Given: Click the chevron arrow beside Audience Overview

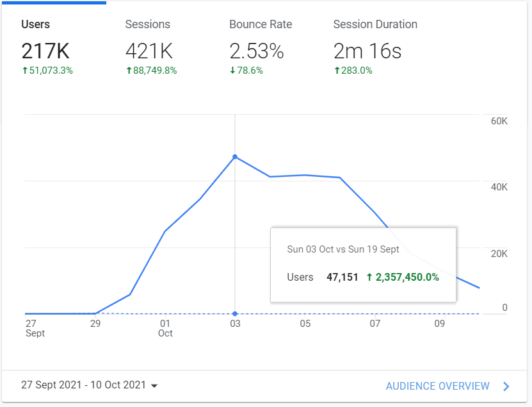Looking at the screenshot, I should point(506,386).
